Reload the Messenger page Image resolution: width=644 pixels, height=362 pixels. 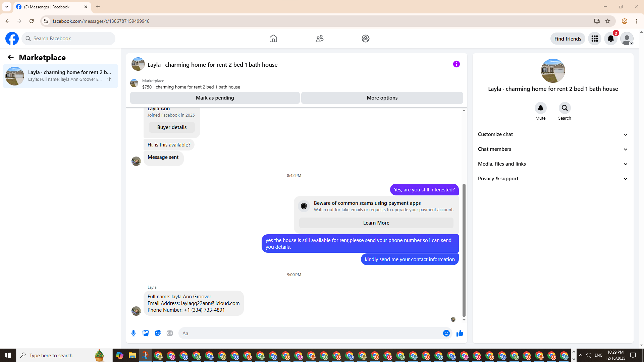point(32,21)
